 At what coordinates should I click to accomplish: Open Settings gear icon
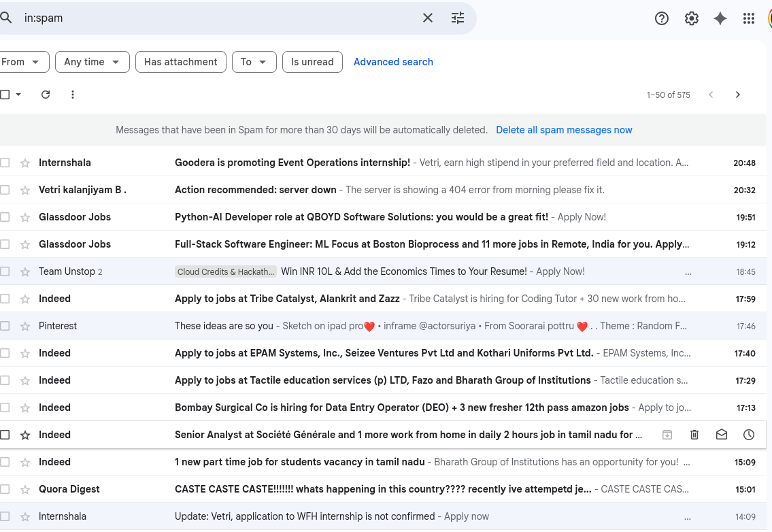691,18
